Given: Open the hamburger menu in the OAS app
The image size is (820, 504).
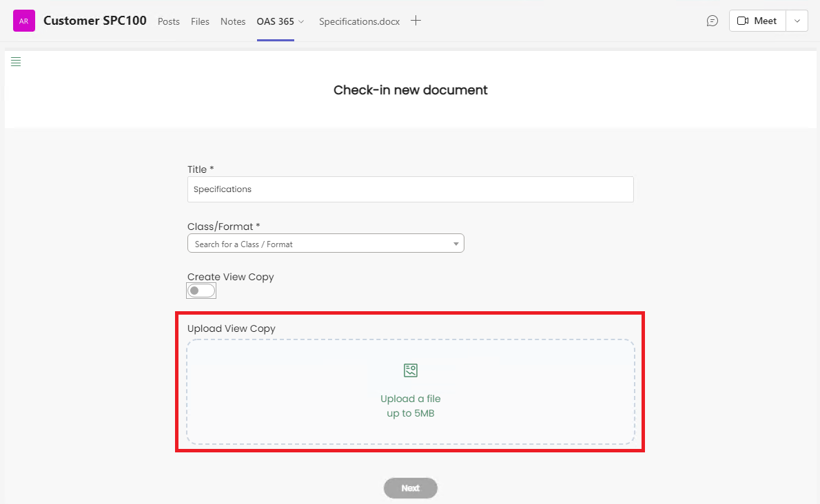Looking at the screenshot, I should [16, 62].
